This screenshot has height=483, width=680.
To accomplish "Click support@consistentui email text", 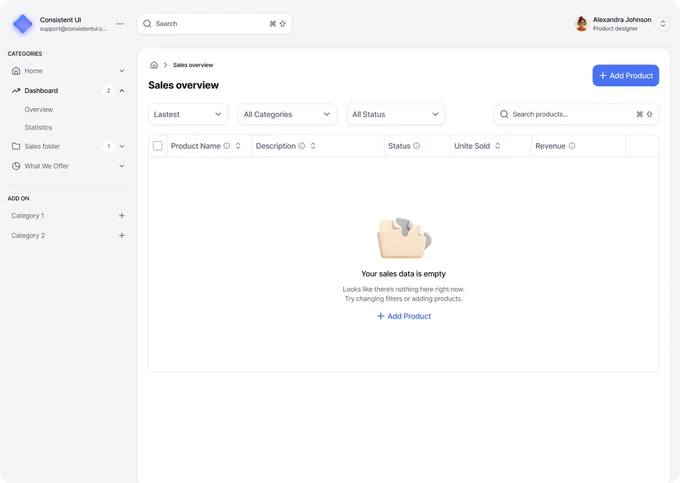I will tap(73, 29).
